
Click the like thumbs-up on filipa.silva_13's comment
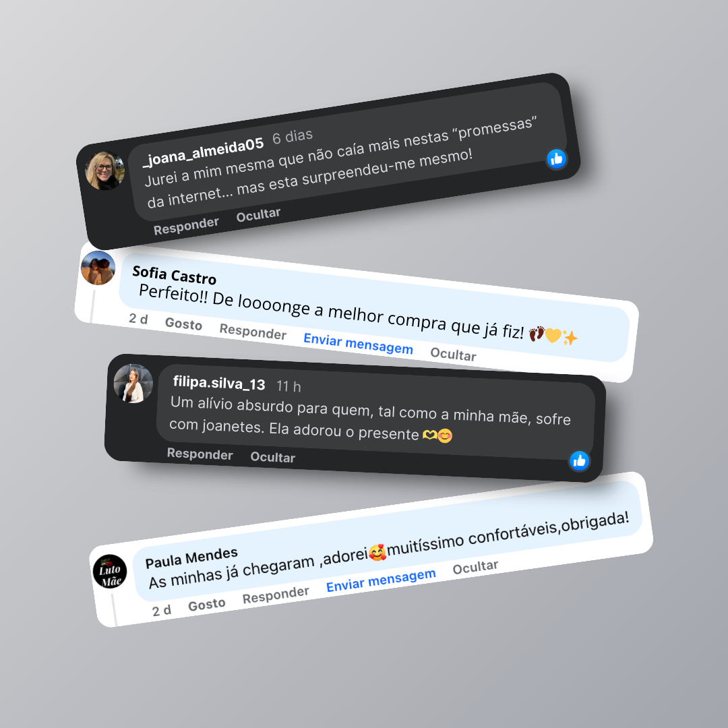[579, 460]
